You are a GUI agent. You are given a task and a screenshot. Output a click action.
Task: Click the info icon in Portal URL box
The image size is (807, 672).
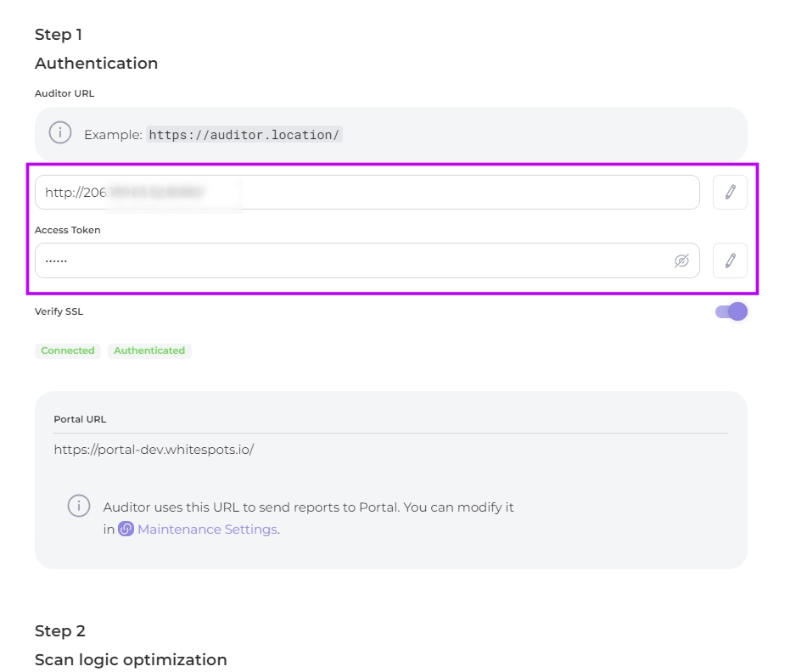[79, 506]
